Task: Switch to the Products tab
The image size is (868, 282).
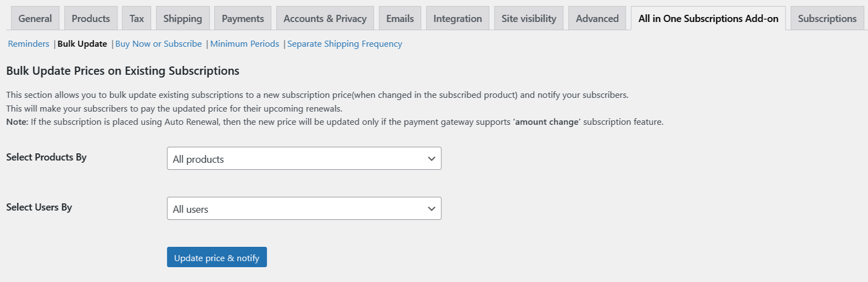Action: [x=91, y=19]
